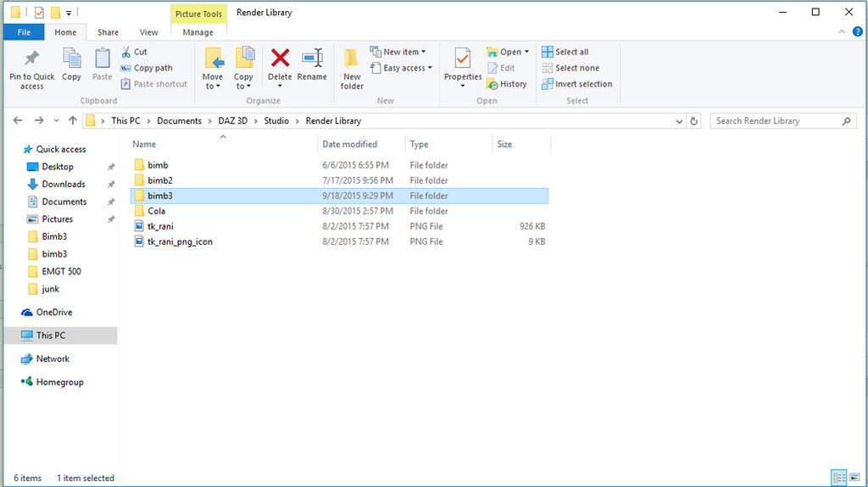Select the tk_rani_png_icon file
Image resolution: width=868 pixels, height=487 pixels.
(x=339, y=242)
